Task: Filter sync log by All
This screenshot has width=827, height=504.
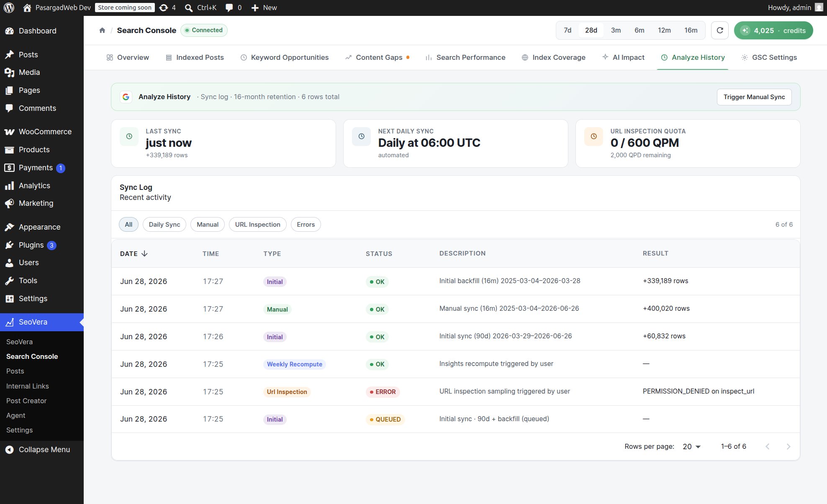Action: (x=128, y=225)
